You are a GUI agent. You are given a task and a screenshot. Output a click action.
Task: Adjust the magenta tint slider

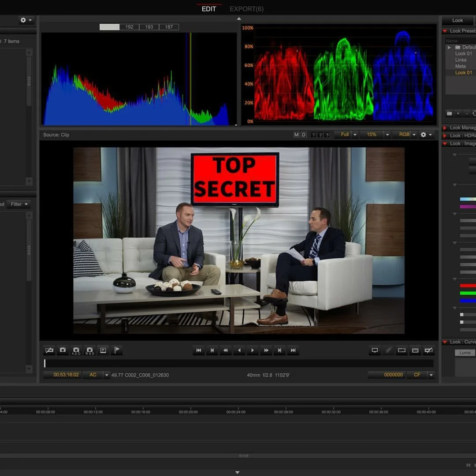pos(468,207)
